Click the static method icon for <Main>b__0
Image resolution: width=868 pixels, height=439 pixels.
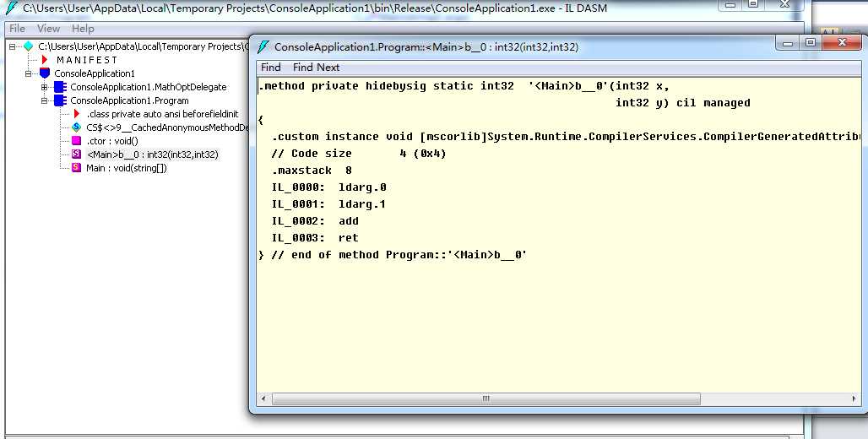coord(76,154)
